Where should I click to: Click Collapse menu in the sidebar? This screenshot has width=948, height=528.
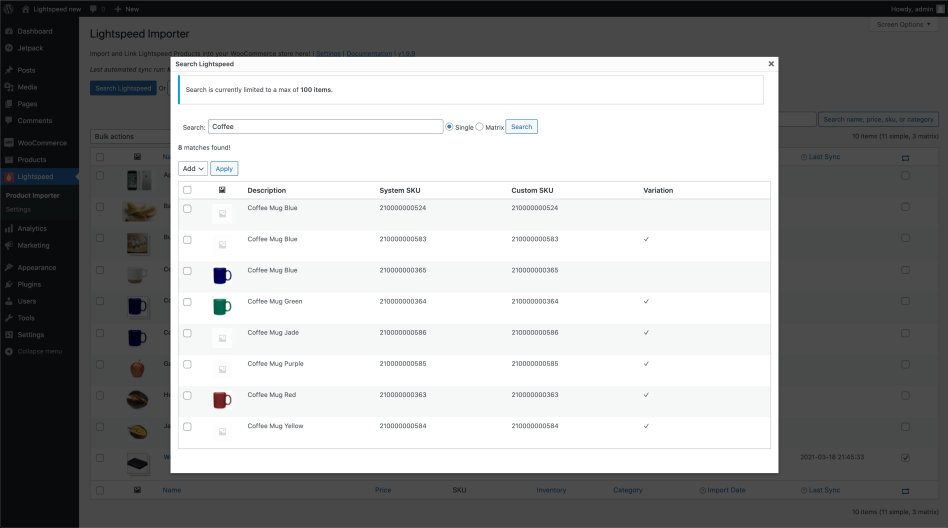tap(39, 351)
